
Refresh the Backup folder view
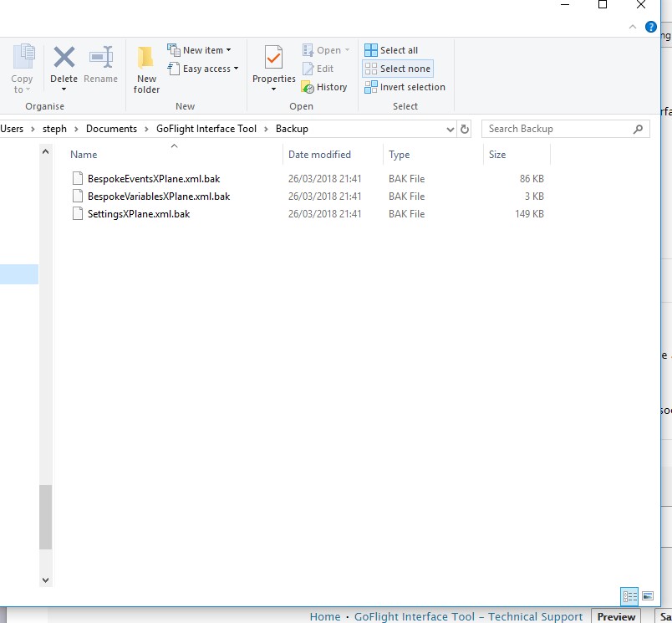pyautogui.click(x=465, y=129)
